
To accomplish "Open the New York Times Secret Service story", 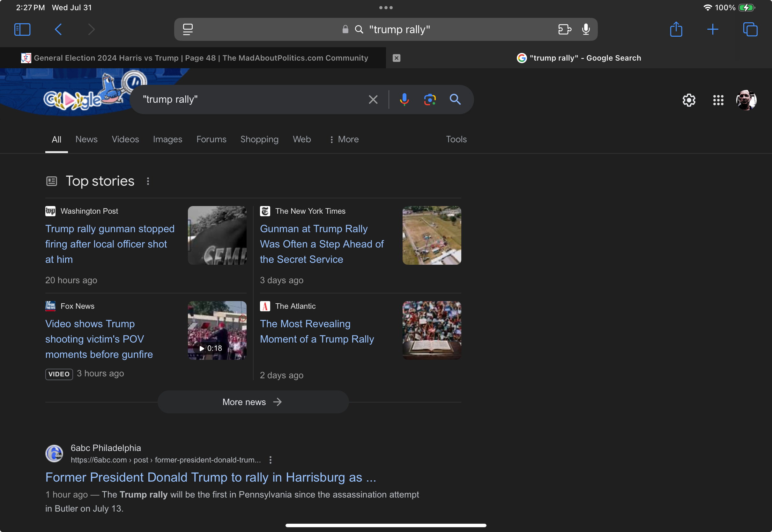I will point(322,244).
